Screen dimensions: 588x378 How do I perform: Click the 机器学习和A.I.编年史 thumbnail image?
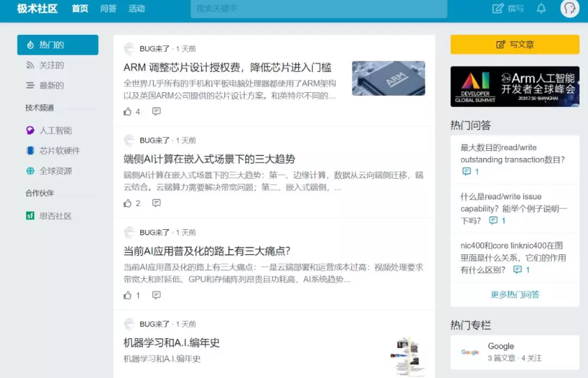(408, 356)
